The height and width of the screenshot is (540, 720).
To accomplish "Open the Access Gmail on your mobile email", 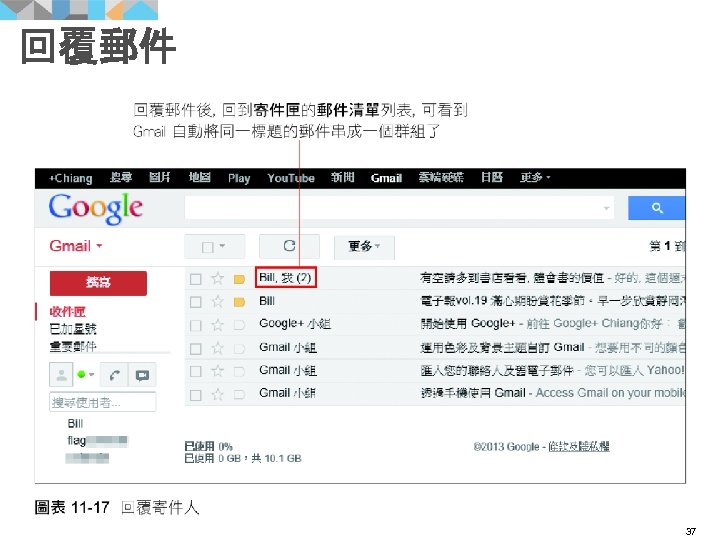I will 435,394.
